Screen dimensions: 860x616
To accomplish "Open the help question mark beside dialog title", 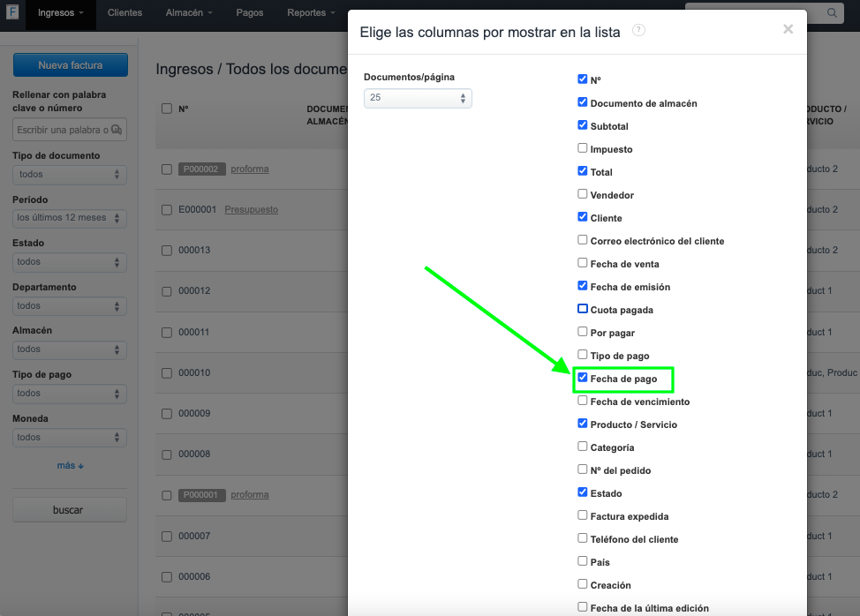I will pos(638,30).
